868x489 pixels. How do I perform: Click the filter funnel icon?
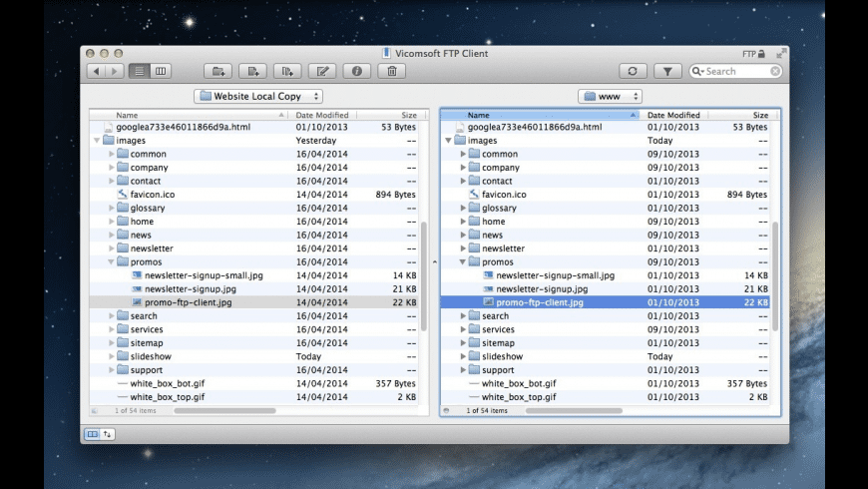[667, 71]
